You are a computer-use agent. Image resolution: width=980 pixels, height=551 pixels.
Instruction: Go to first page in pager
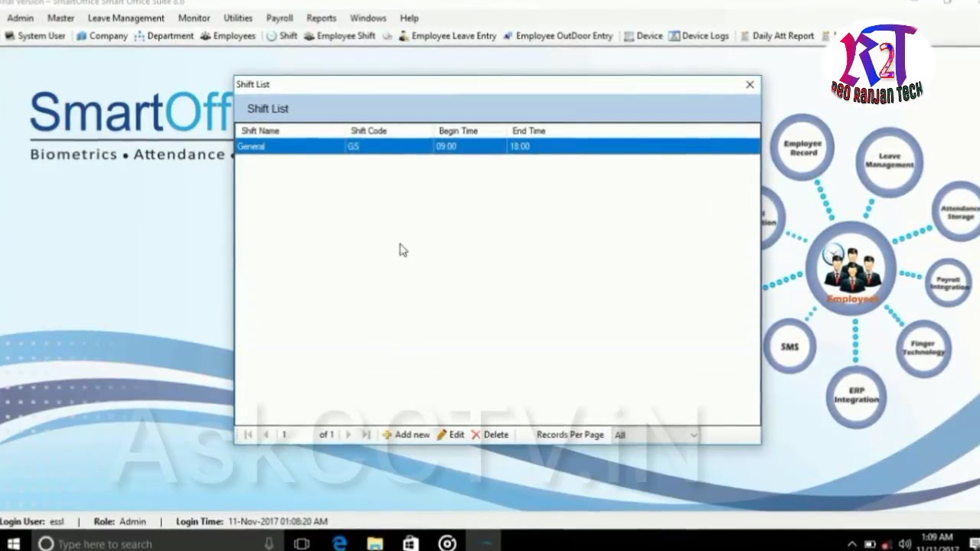click(x=248, y=435)
